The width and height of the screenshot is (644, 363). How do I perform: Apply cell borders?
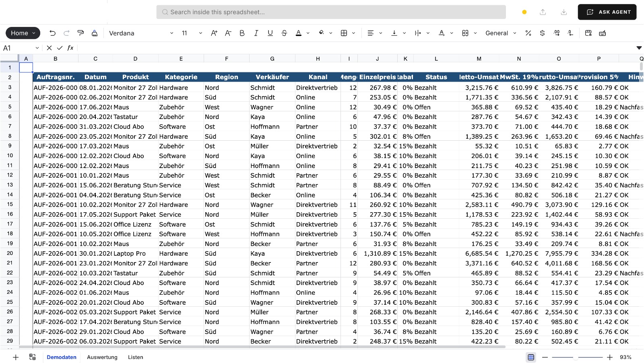pos(344,33)
